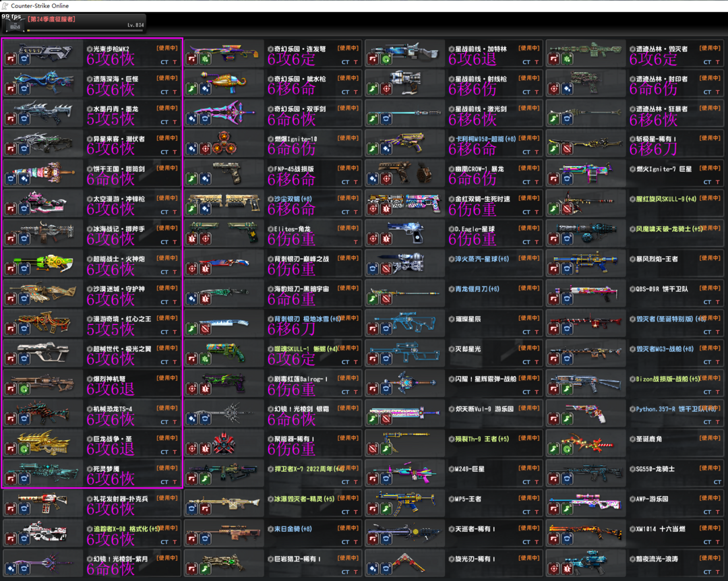Click the round badge icon before 水墨丹青·墨龙
Image resolution: width=728 pixels, height=581 pixels.
tap(89, 109)
